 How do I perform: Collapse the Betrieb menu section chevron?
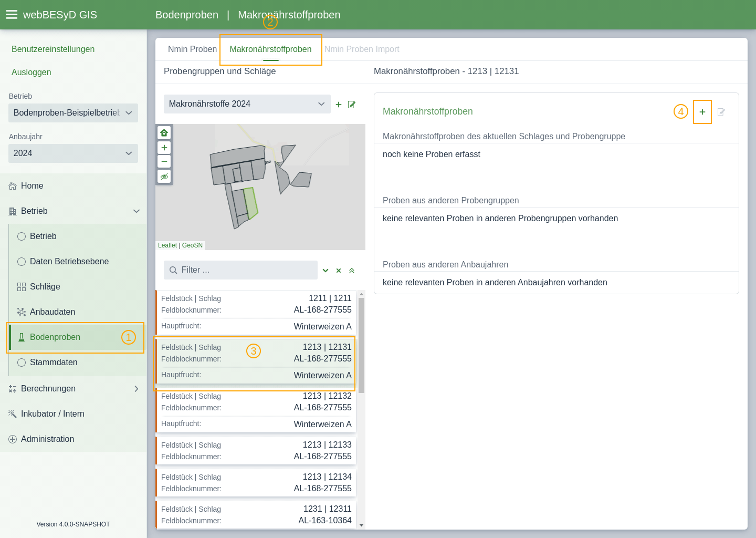click(x=136, y=211)
